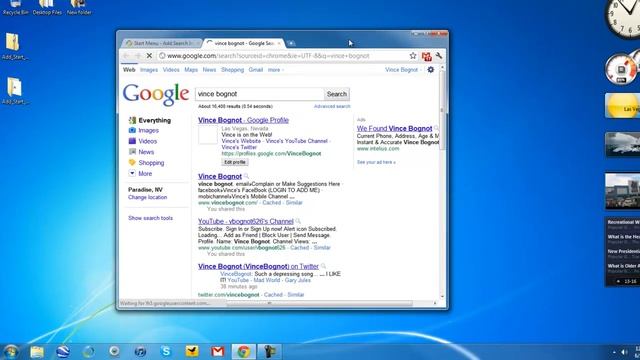The width and height of the screenshot is (640, 360).
Task: Click Change location link
Action: (x=147, y=197)
